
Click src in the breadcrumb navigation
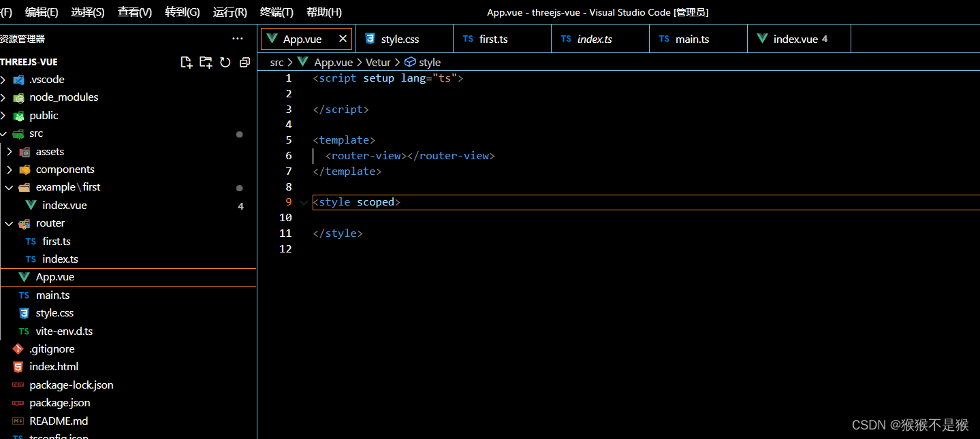[x=276, y=62]
